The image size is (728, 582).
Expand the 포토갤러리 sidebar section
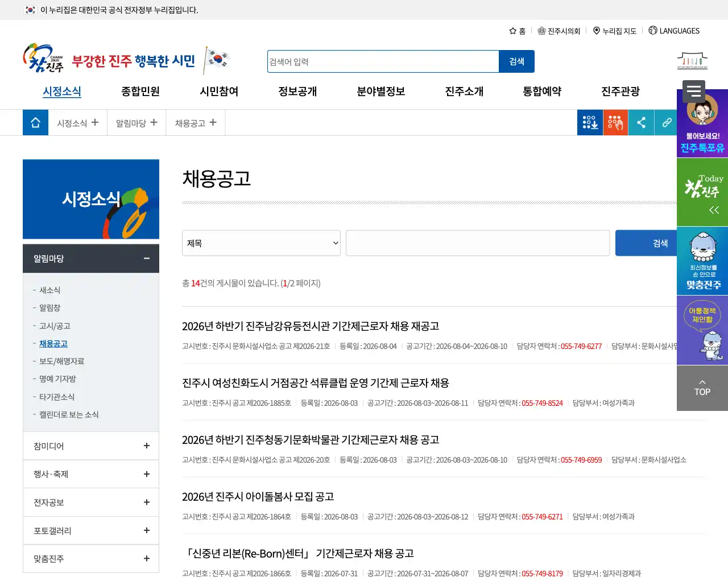[x=91, y=531]
